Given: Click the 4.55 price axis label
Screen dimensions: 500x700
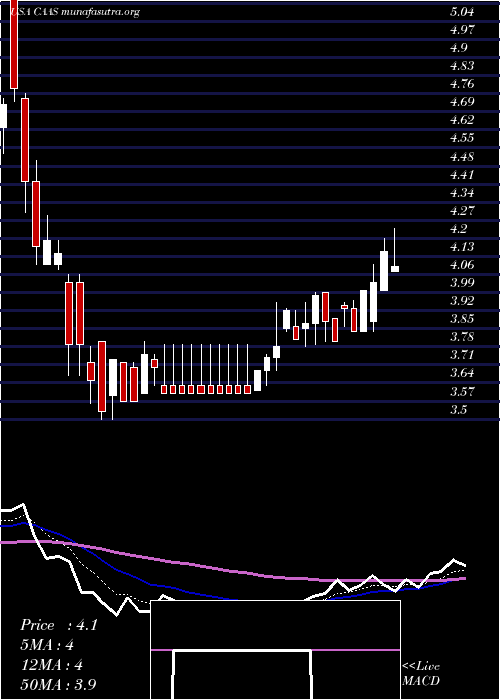Looking at the screenshot, I should [462, 138].
